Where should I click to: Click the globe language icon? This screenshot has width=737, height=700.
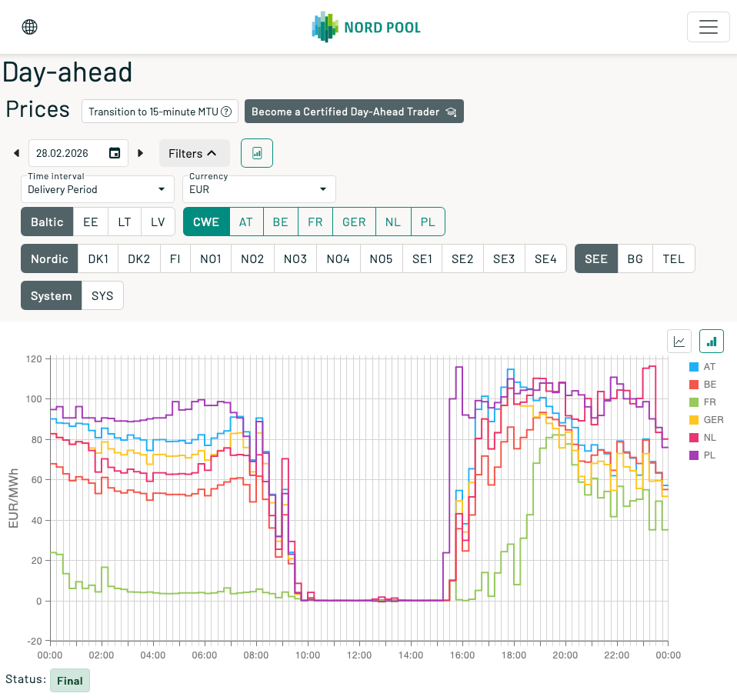point(30,27)
